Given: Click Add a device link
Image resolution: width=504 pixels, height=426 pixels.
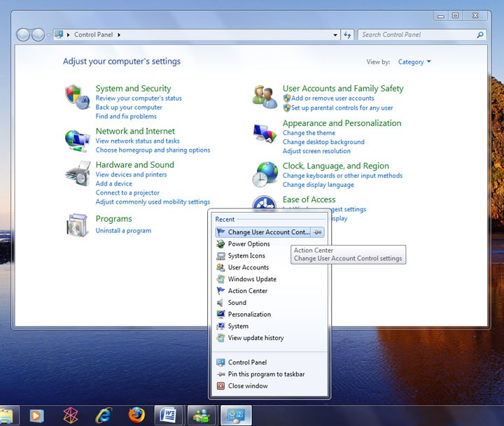Looking at the screenshot, I should (114, 183).
